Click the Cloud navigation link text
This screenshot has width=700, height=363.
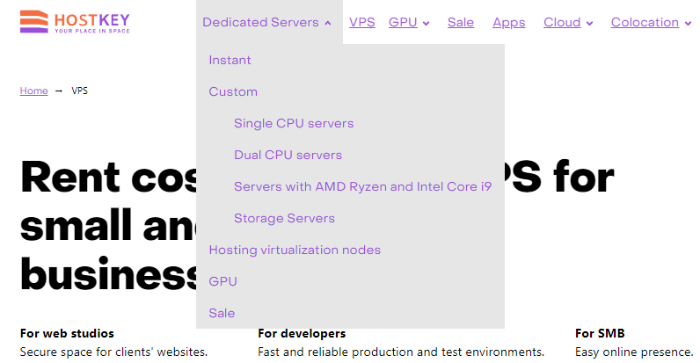coord(562,22)
